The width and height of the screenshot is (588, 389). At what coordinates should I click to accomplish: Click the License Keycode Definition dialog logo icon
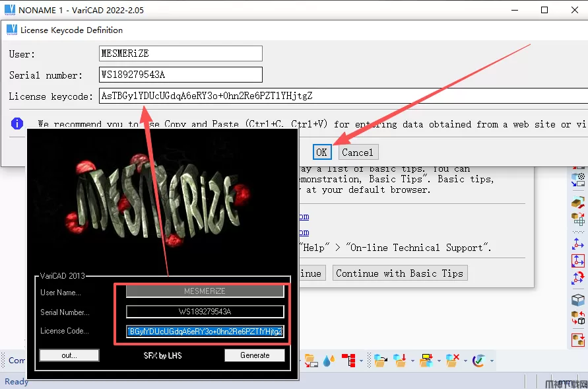pyautogui.click(x=12, y=30)
